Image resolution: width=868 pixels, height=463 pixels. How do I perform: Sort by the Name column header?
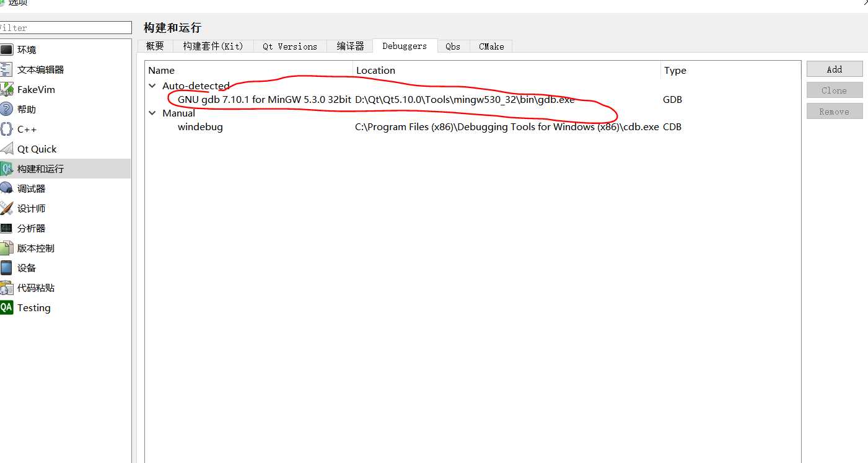click(x=249, y=70)
